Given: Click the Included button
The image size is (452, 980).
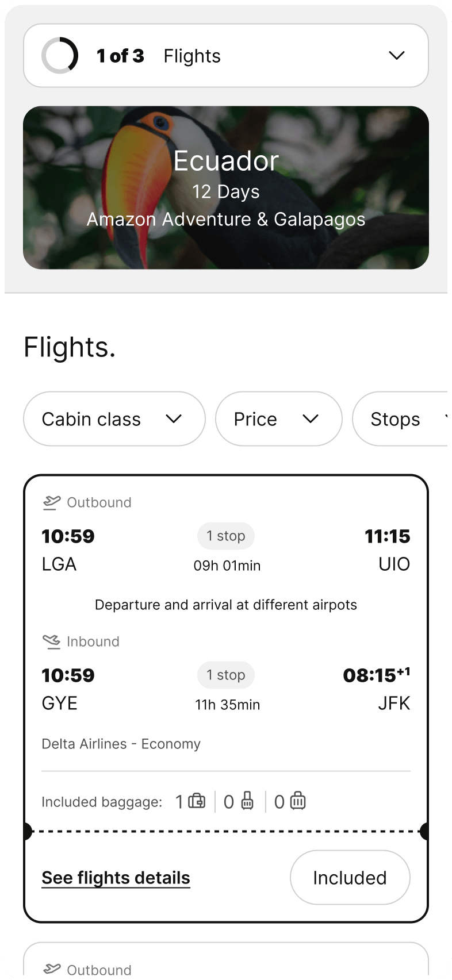Looking at the screenshot, I should 350,878.
